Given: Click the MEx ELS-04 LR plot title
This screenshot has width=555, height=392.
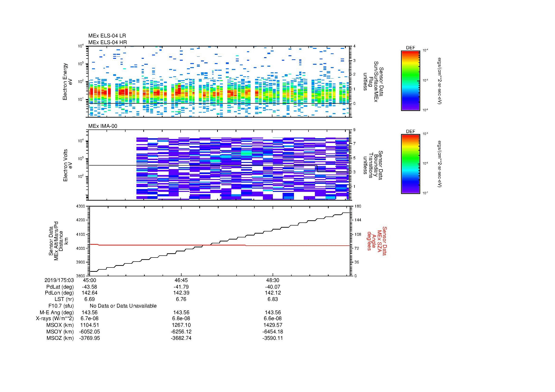Looking at the screenshot, I should tap(107, 36).
